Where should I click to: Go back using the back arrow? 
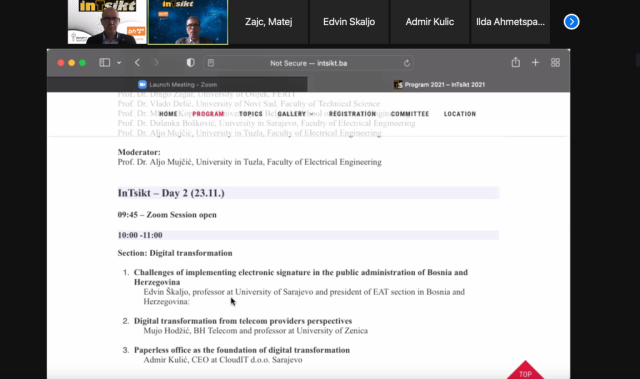[x=137, y=62]
